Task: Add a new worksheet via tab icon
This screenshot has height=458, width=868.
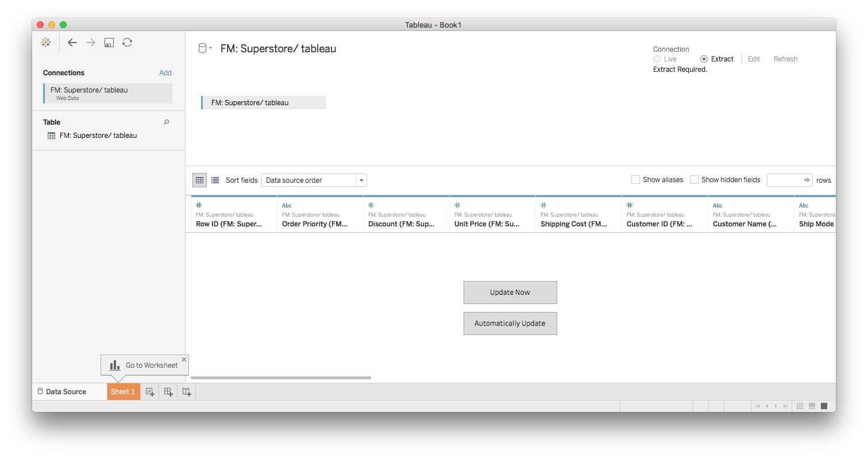Action: [x=150, y=392]
